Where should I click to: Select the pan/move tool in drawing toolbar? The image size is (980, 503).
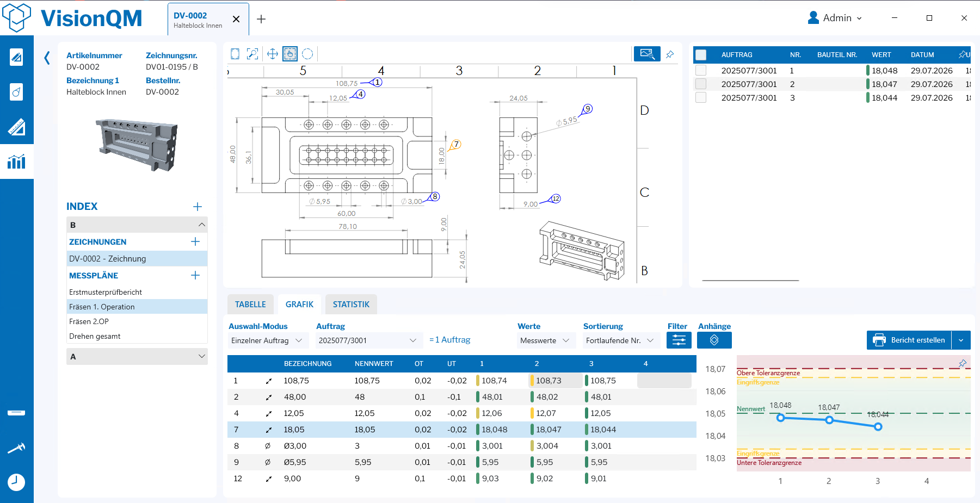click(273, 54)
